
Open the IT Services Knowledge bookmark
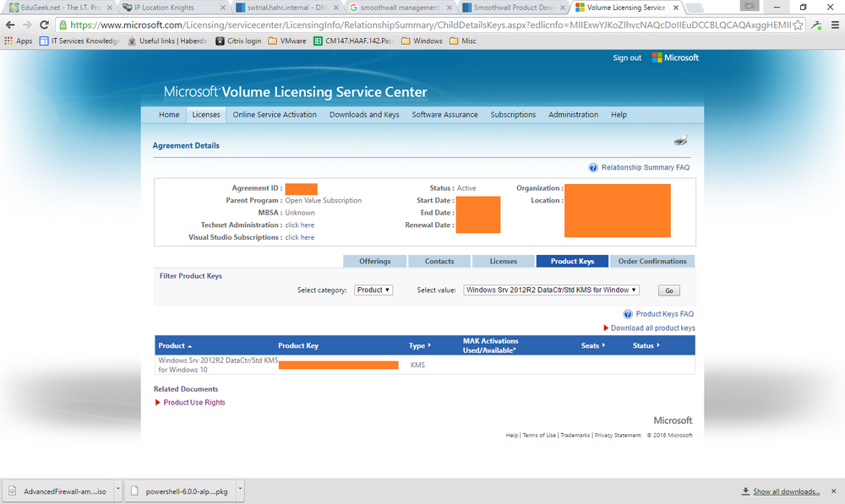click(x=79, y=41)
